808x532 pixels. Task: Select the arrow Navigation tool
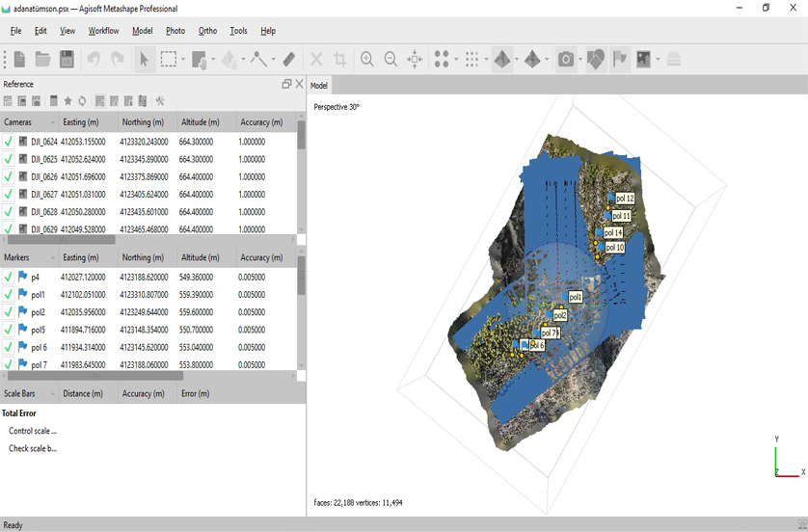(144, 60)
